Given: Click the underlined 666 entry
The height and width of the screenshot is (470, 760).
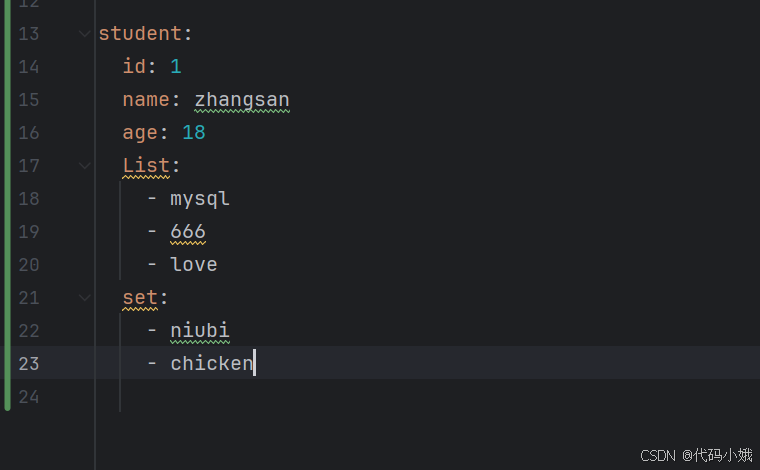Looking at the screenshot, I should click(x=188, y=232).
